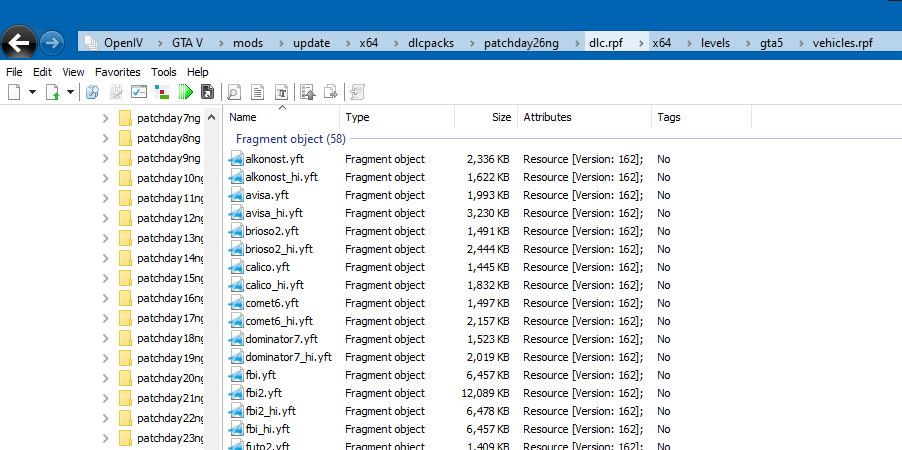This screenshot has height=450, width=902.
Task: Expand the patchday10ng tree folder
Action: tap(105, 178)
